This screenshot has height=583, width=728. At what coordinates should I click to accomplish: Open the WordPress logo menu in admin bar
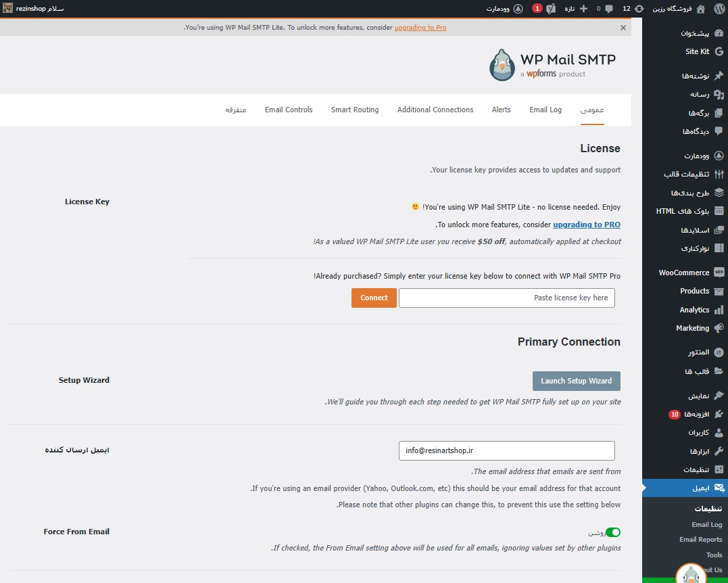[x=719, y=8]
